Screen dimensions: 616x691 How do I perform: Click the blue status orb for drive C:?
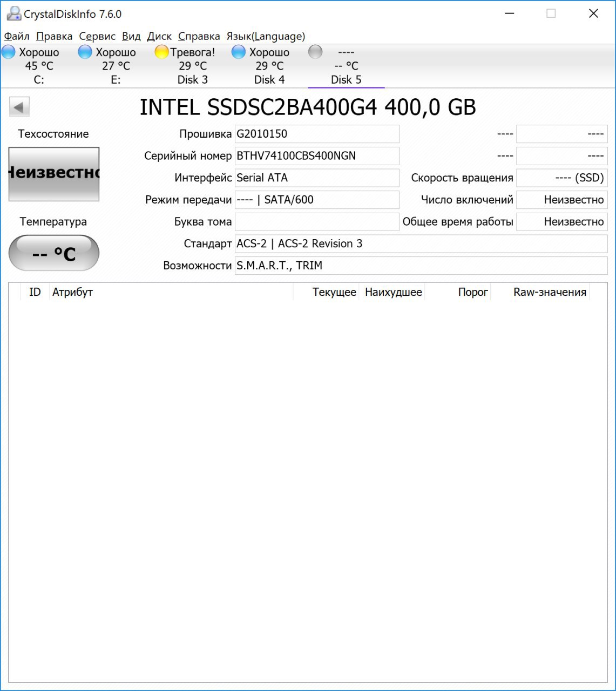[x=9, y=52]
